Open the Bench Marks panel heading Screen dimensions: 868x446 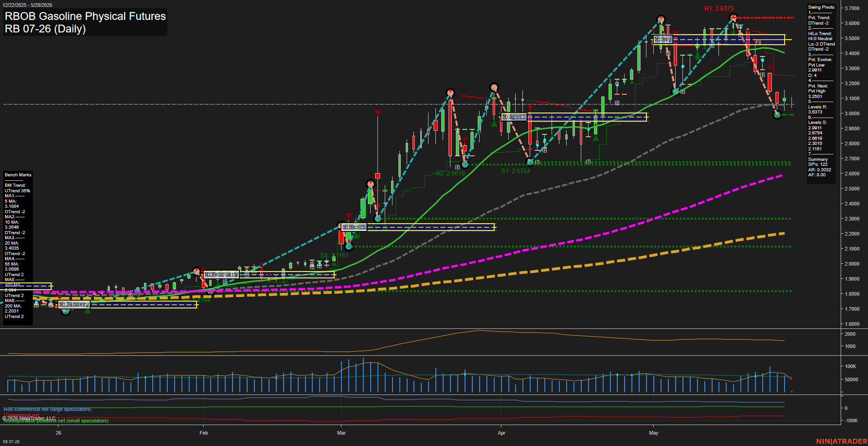click(18, 175)
